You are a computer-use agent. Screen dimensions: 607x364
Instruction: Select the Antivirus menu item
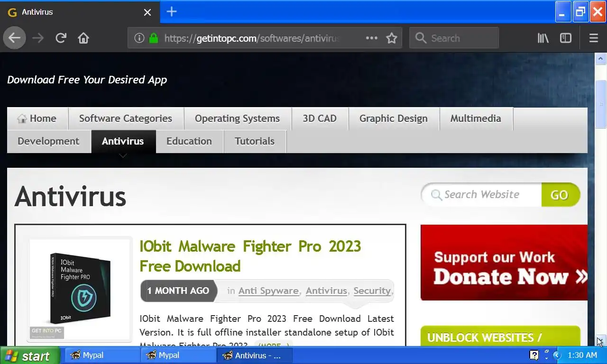(123, 141)
